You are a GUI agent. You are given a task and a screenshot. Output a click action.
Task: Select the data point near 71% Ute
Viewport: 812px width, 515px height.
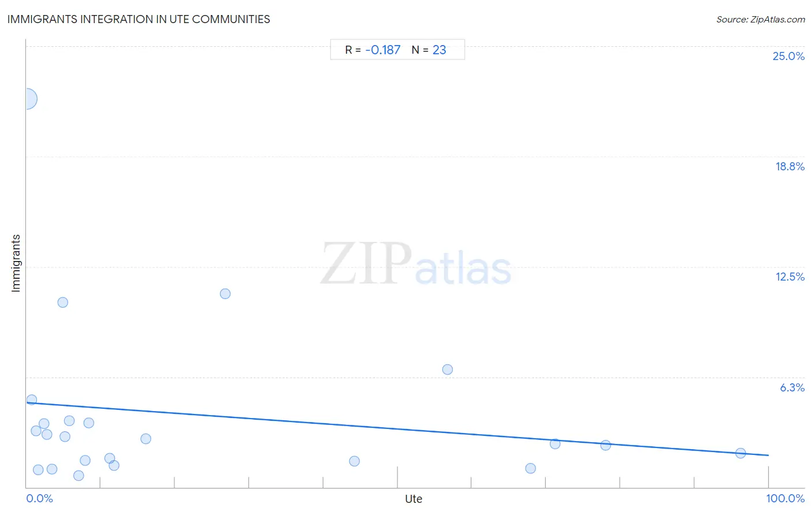click(555, 444)
